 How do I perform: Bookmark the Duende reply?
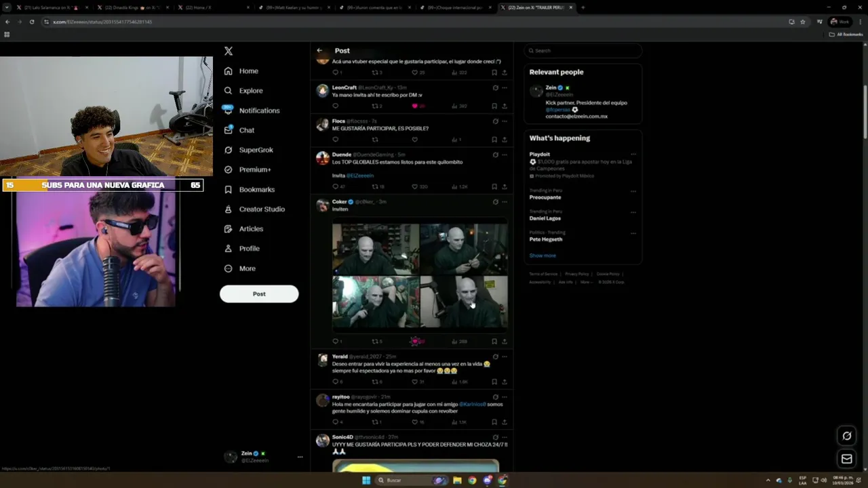[494, 186]
